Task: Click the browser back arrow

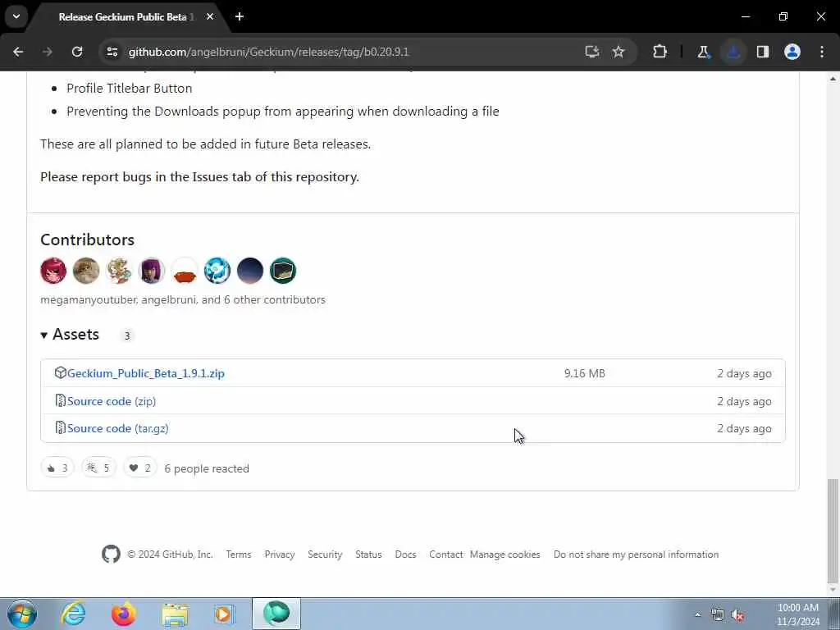Action: tap(18, 52)
